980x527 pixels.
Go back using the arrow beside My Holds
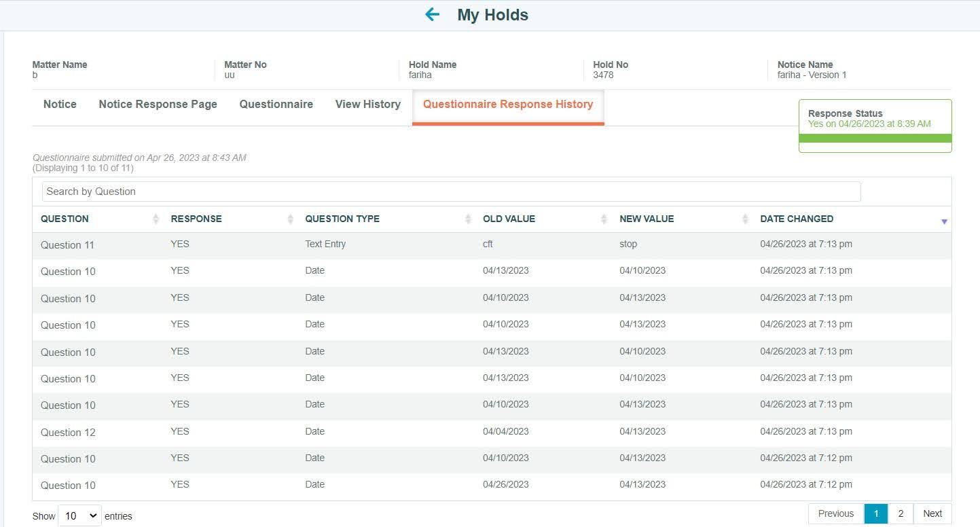coord(432,14)
